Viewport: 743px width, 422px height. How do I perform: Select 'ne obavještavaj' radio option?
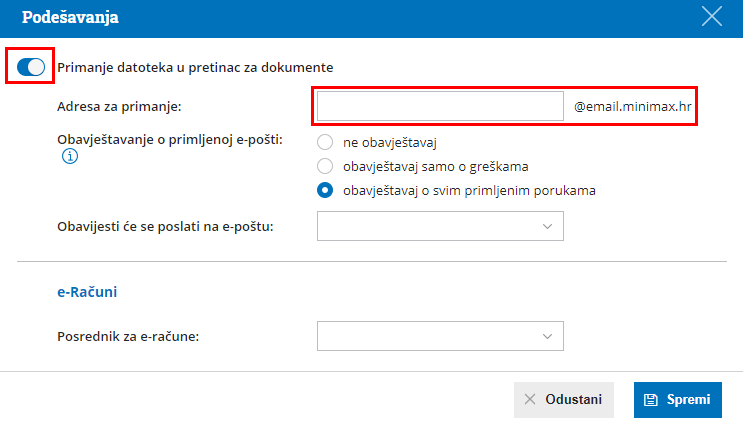pyautogui.click(x=324, y=142)
